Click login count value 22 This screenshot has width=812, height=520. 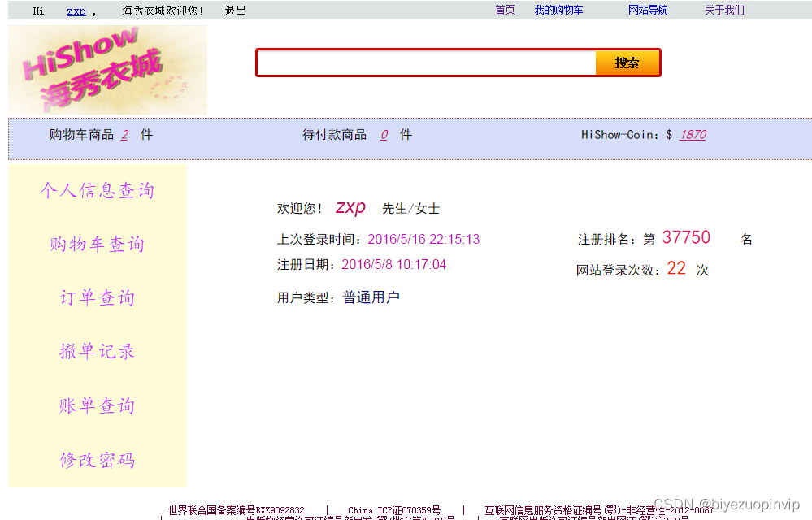[676, 268]
